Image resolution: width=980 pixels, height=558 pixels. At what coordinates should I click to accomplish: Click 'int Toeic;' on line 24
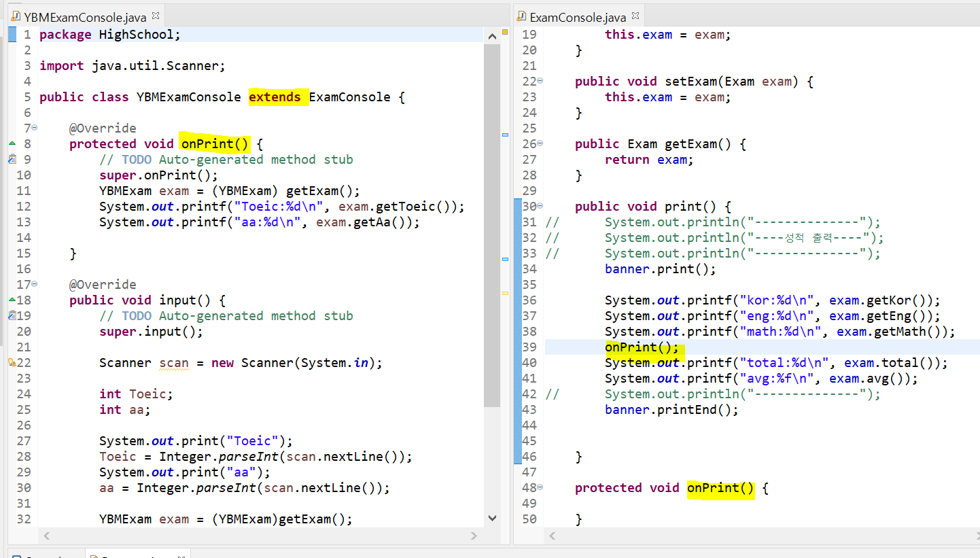(137, 394)
